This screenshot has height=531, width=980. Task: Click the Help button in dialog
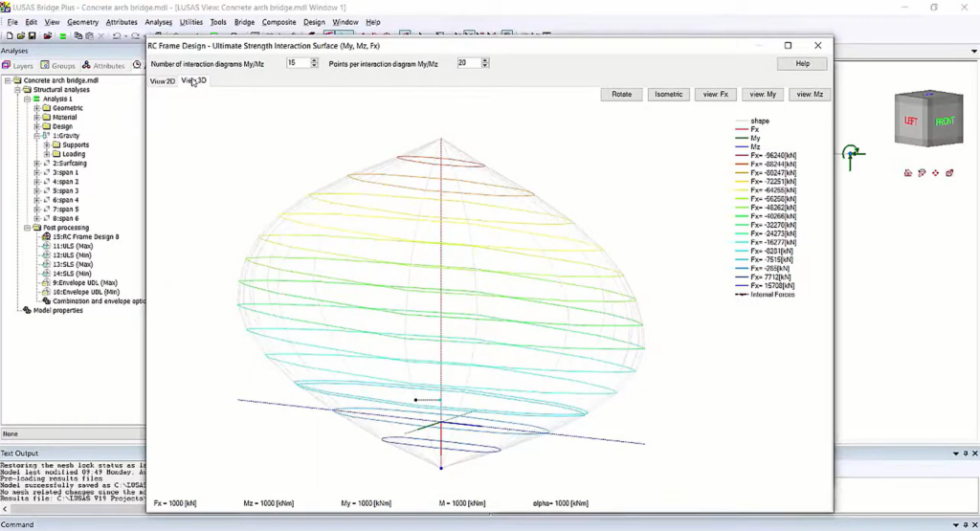802,63
